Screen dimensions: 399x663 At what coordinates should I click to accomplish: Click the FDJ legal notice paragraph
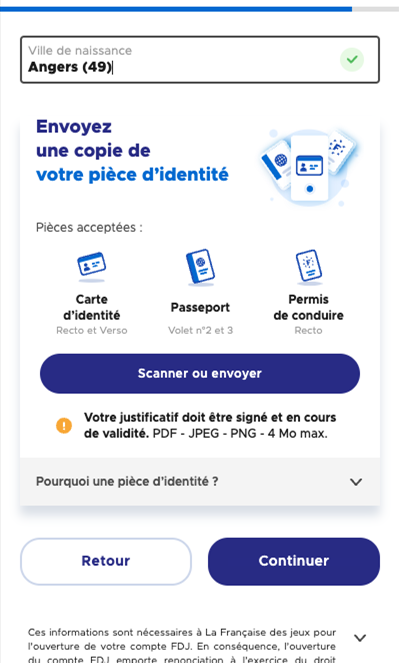(x=182, y=646)
